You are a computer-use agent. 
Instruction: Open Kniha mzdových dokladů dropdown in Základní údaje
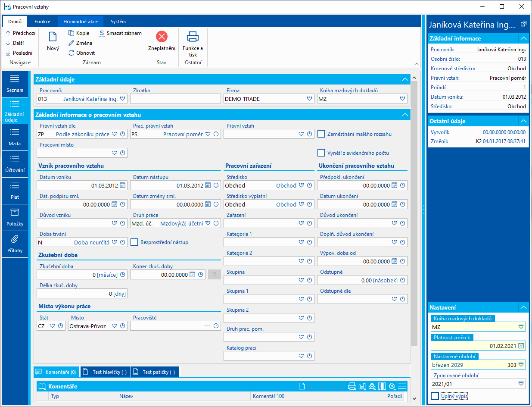point(403,99)
